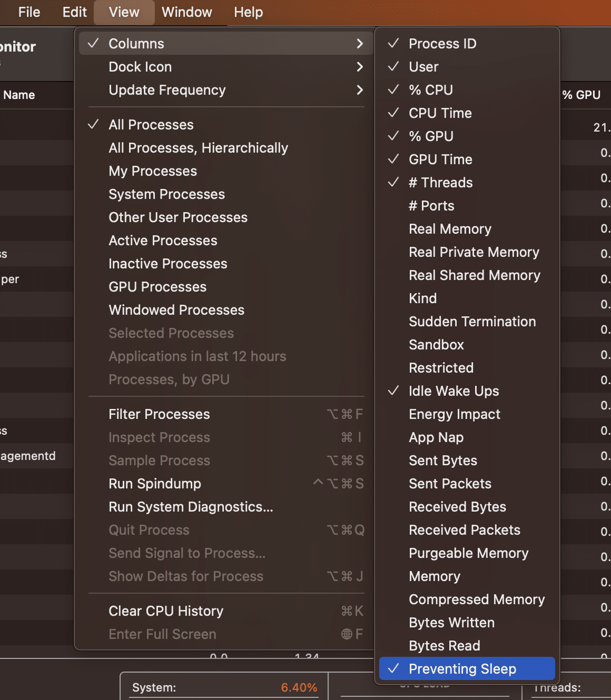Show the Real Private Memory column
The width and height of the screenshot is (611, 700).
[467, 252]
